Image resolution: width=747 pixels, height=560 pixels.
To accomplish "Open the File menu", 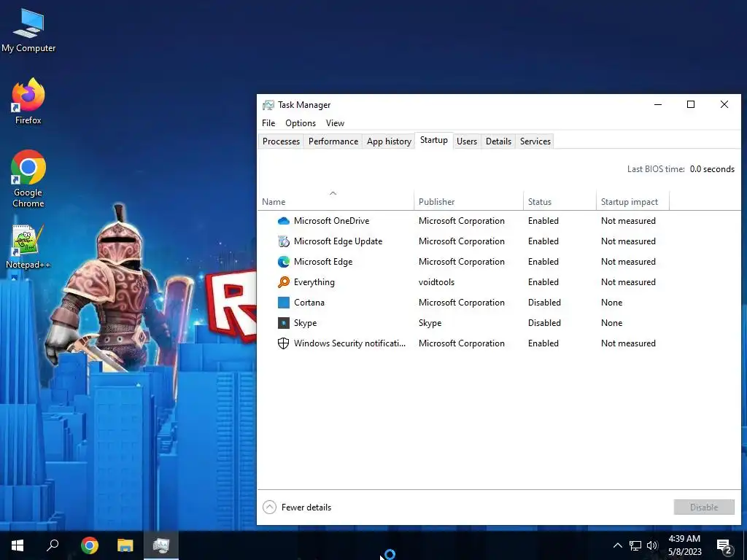I will click(x=268, y=123).
